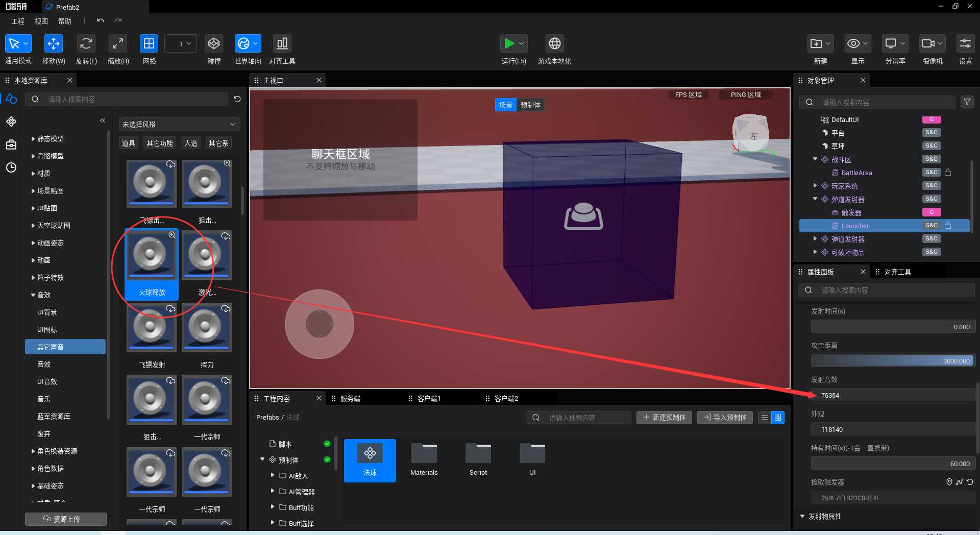This screenshot has width=980, height=535.
Task: Click the 发射时间(s) slider at 0.800
Action: click(x=893, y=327)
